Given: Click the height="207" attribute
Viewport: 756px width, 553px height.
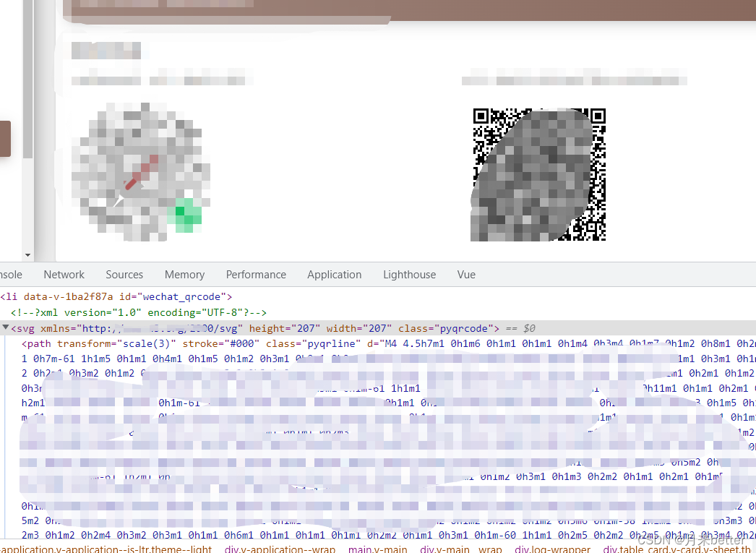Looking at the screenshot, I should pyautogui.click(x=285, y=328).
